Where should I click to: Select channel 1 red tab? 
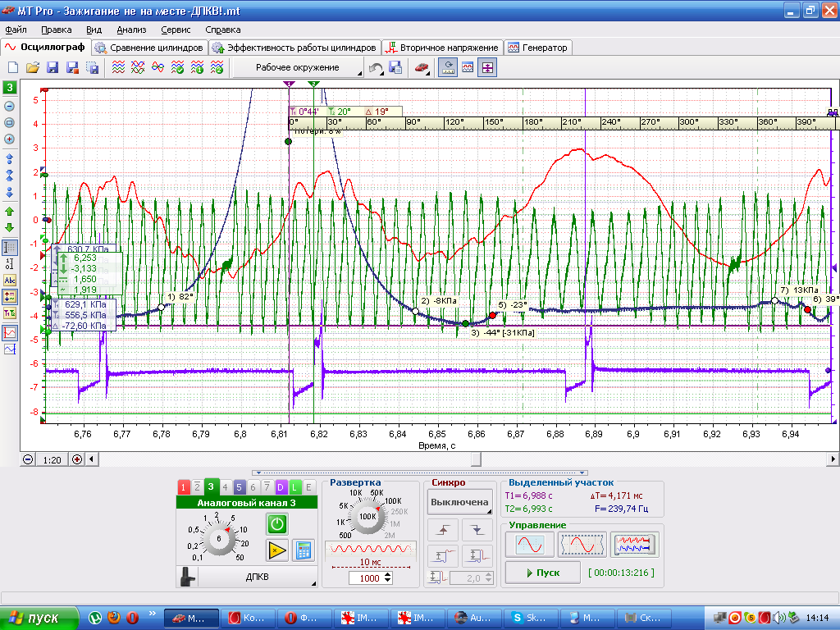tap(183, 487)
